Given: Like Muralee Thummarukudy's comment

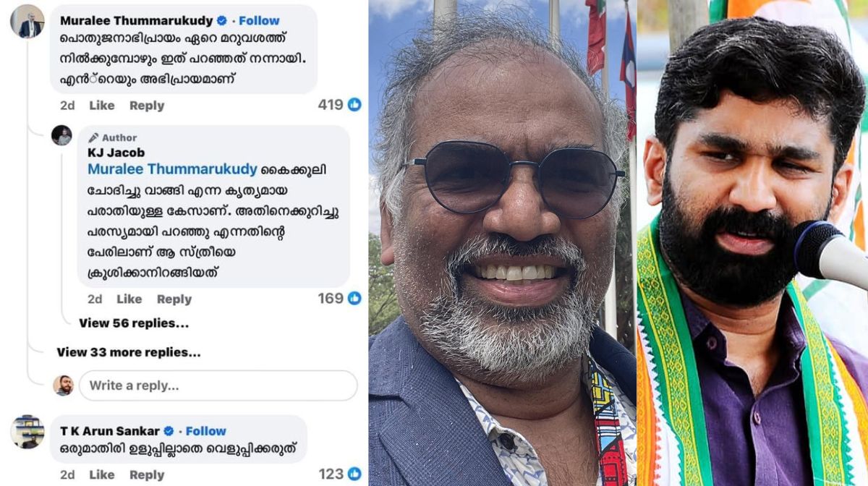Looking at the screenshot, I should coord(102,106).
